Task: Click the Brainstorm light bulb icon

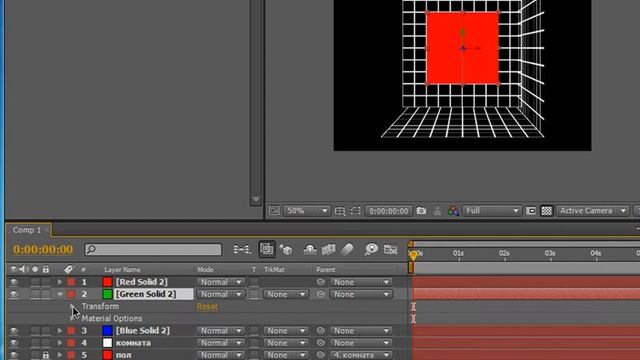Action: coord(371,249)
